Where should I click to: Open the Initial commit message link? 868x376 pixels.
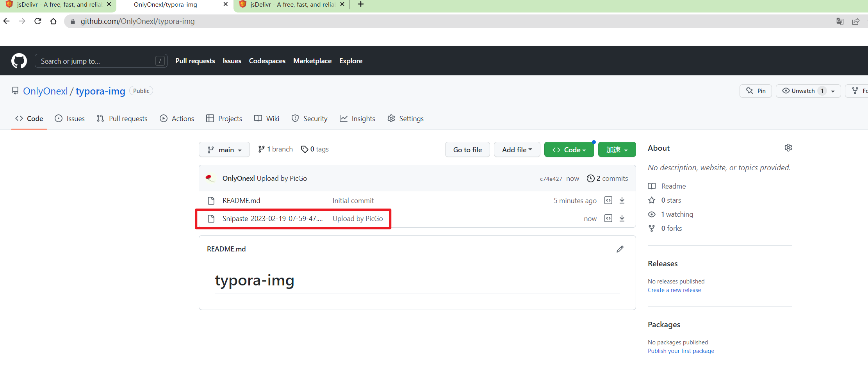tap(353, 200)
